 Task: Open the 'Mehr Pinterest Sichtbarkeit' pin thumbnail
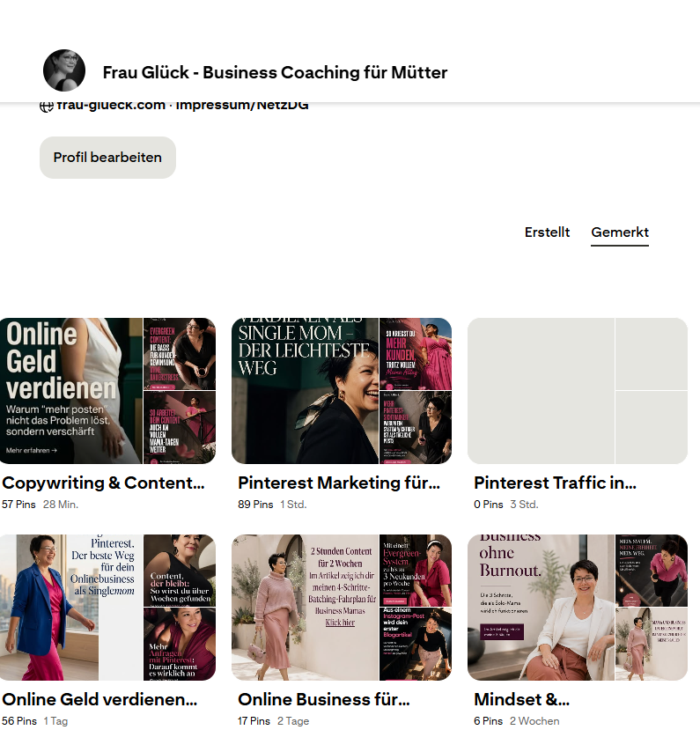click(416, 428)
